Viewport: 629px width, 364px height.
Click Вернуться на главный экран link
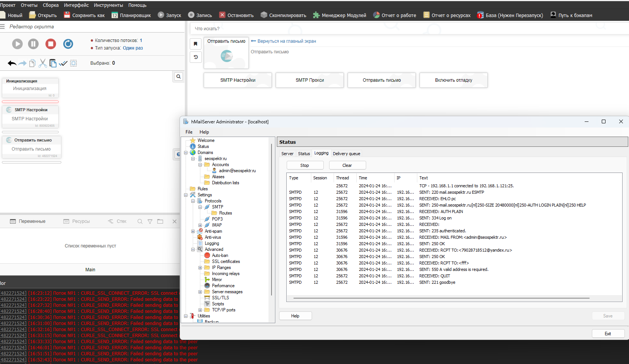286,41
